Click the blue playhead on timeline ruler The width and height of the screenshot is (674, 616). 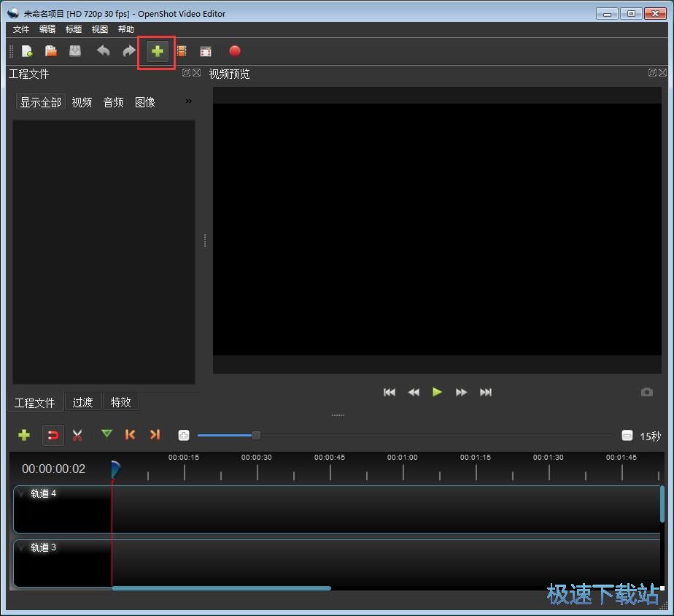coord(115,469)
